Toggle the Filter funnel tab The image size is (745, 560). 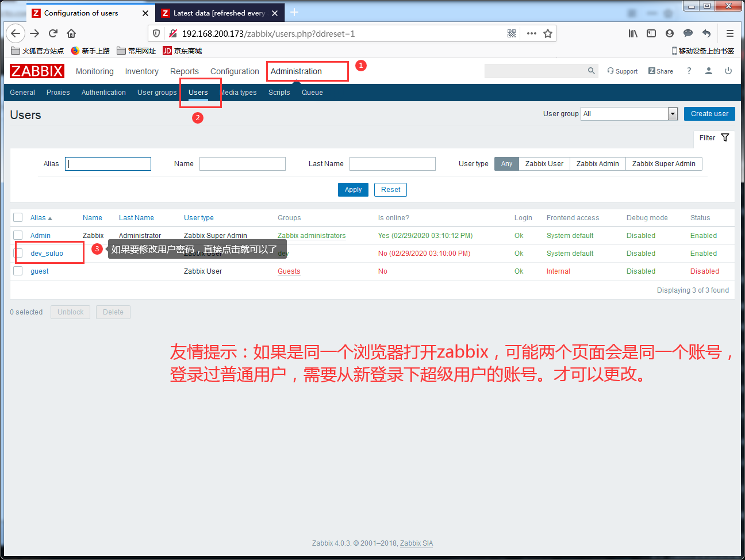point(714,138)
